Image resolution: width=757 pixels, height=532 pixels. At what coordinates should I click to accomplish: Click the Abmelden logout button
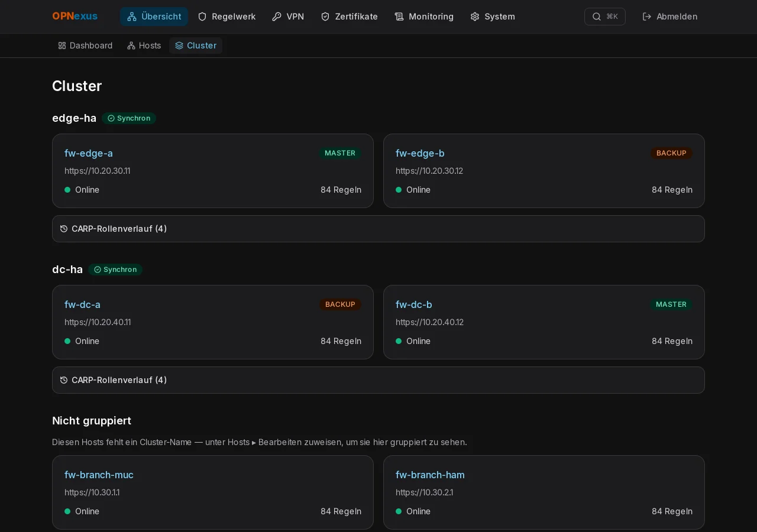670,17
